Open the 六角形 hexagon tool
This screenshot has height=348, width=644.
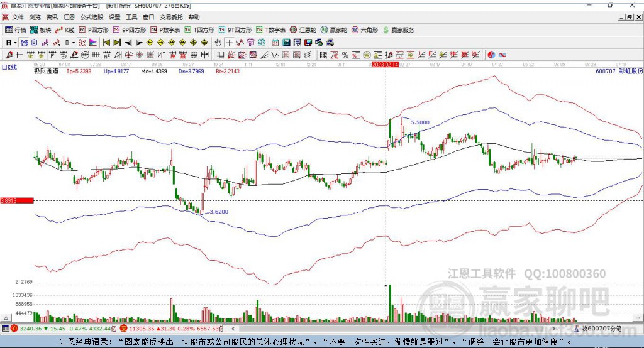[x=364, y=30]
